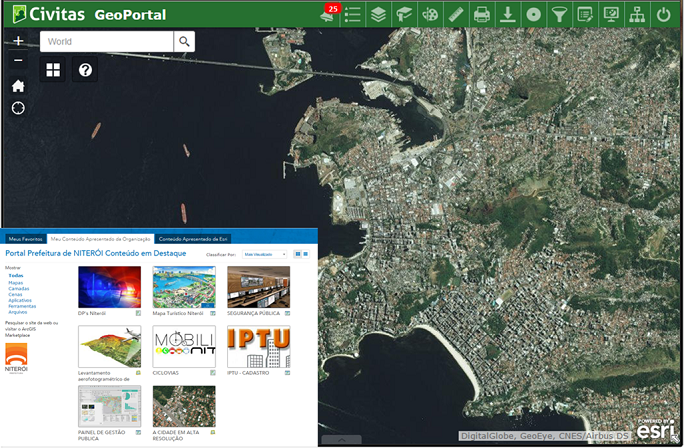Open DP's Niterói thumbnail
Image resolution: width=684 pixels, height=448 pixels.
pos(109,287)
